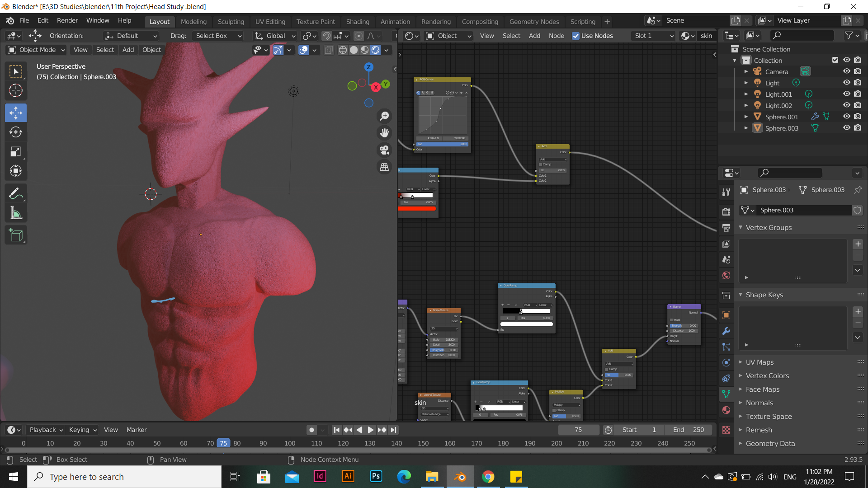Screen dimensions: 868x488
Task: Uncheck the Use Nodes checkbox
Action: [x=576, y=36]
